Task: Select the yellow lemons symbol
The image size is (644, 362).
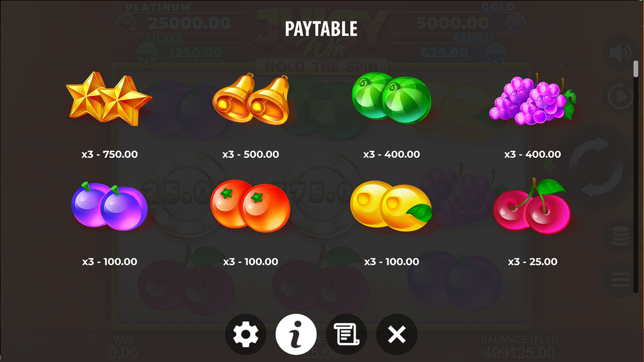Action: click(391, 206)
